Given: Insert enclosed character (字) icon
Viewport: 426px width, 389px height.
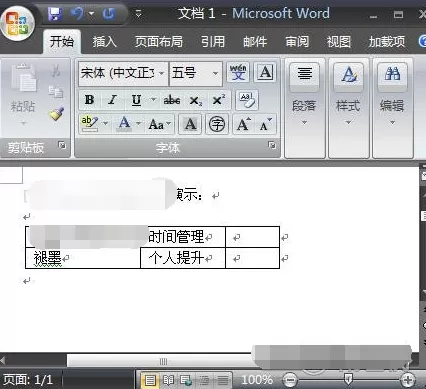Looking at the screenshot, I should 217,124.
